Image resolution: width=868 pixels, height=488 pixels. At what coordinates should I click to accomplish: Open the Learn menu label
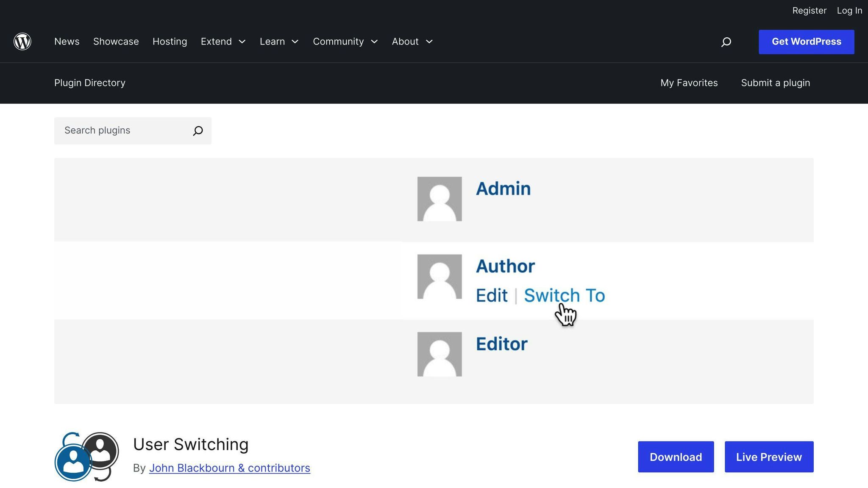(272, 42)
